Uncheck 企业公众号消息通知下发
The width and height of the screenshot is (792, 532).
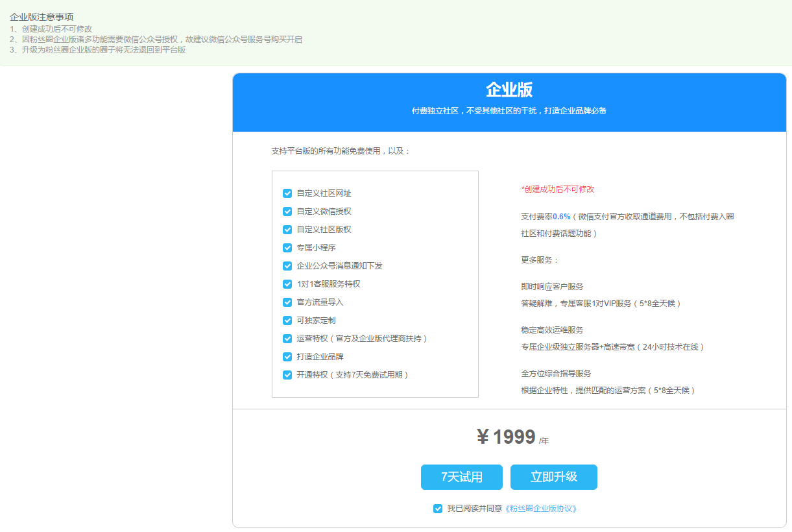pyautogui.click(x=287, y=266)
